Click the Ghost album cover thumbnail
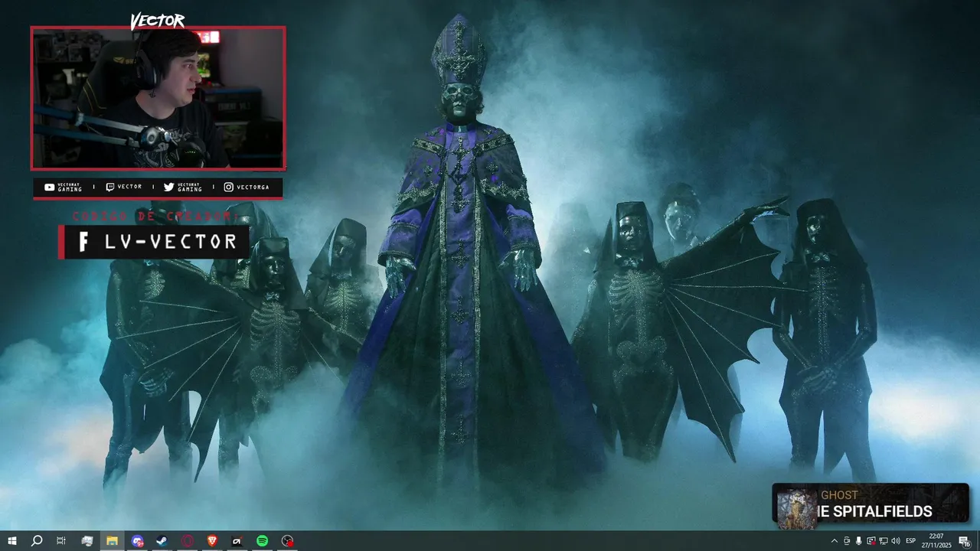Viewport: 980px width, 551px height. coord(796,507)
